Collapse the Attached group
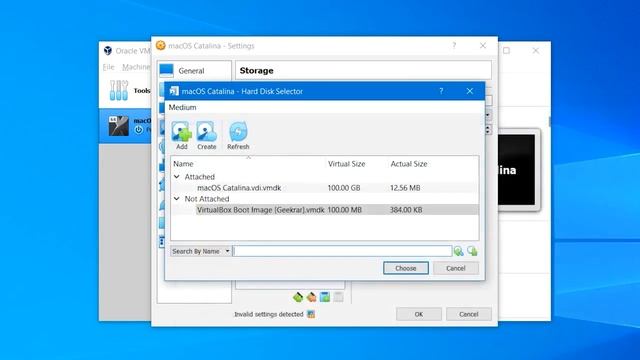This screenshot has height=360, width=640. tap(177, 177)
